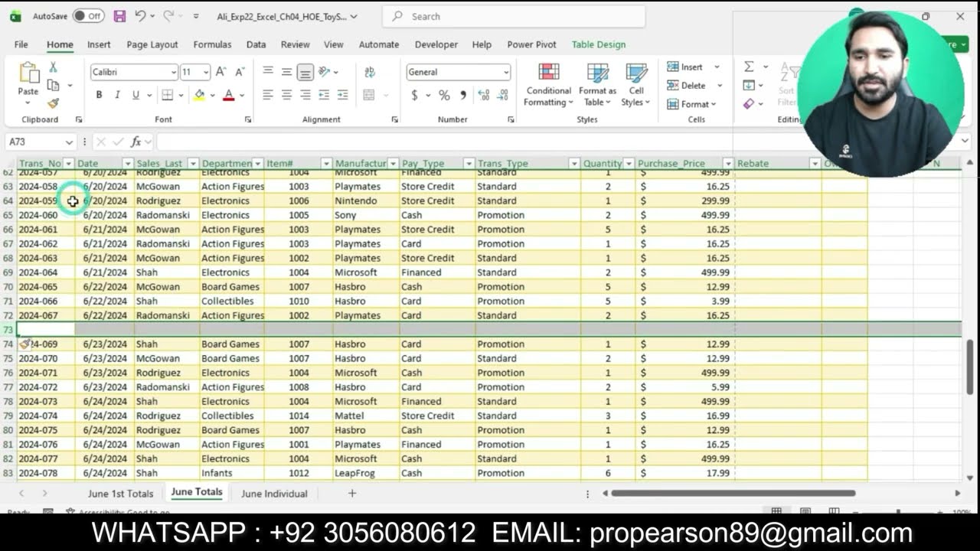Click the AutoSum sigma icon
Screen dimensions: 980x551
(x=749, y=67)
